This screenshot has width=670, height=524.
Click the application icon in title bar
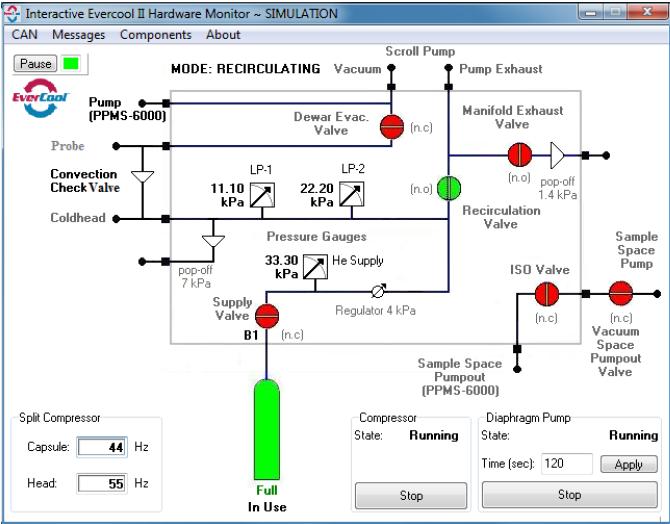12,14
